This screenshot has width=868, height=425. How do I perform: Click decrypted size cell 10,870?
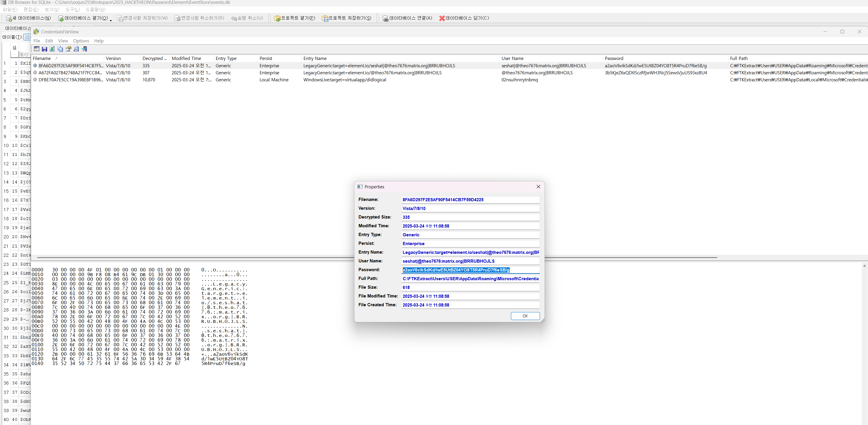[149, 80]
